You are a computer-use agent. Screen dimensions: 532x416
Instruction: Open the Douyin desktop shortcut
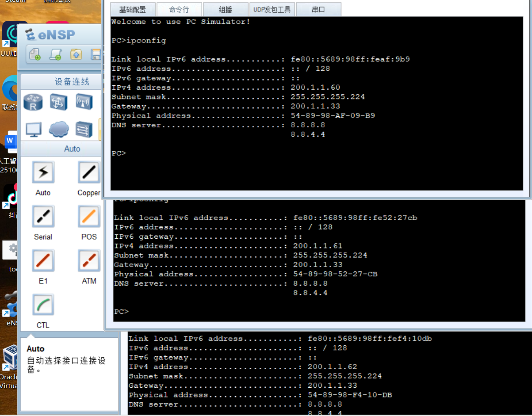(11, 197)
